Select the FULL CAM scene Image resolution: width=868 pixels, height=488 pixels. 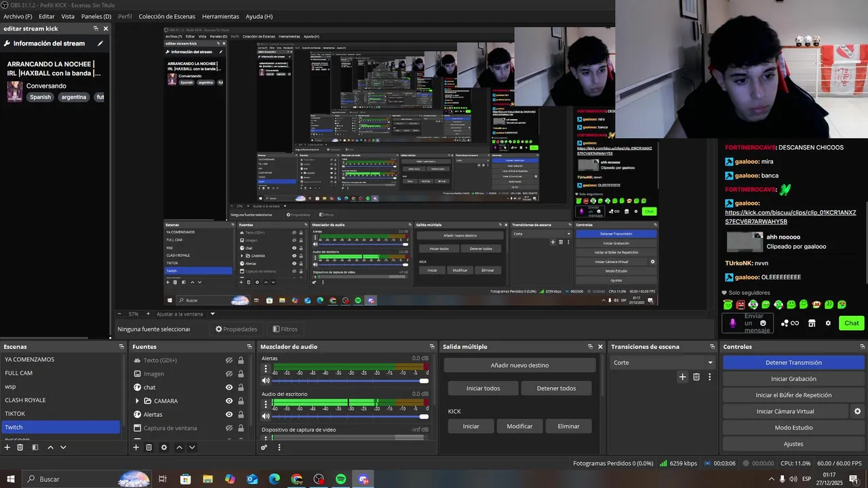pos(60,373)
